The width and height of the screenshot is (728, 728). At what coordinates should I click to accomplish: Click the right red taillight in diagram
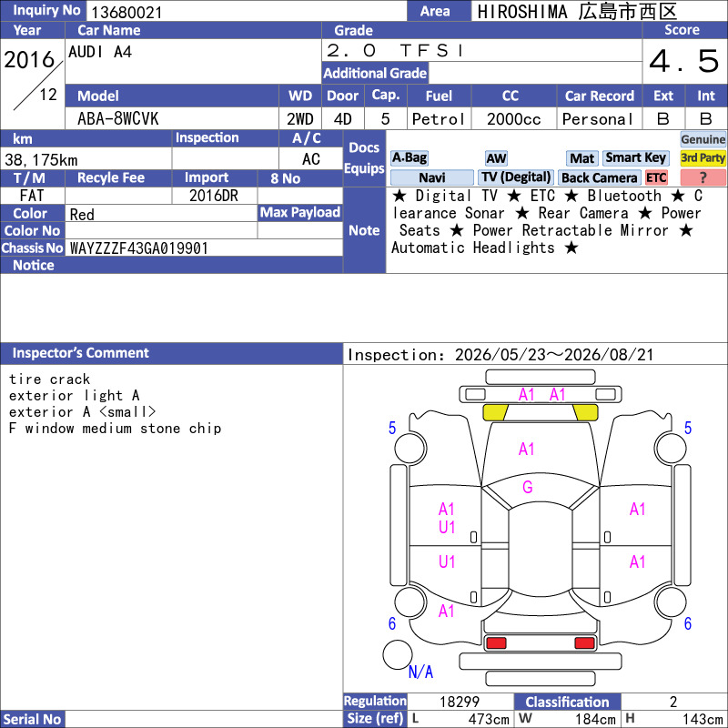584,642
